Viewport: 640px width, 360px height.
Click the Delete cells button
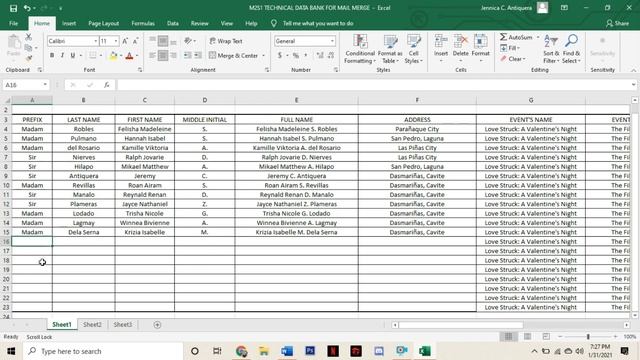(460, 49)
